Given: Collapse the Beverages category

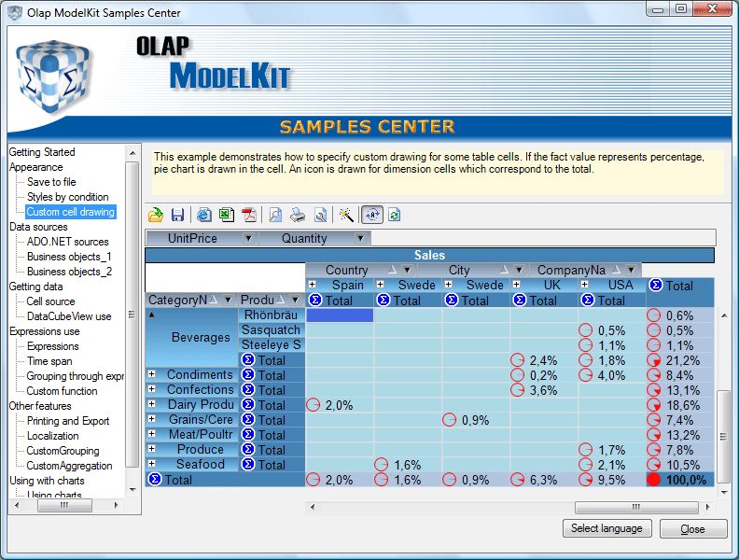Looking at the screenshot, I should pyautogui.click(x=152, y=315).
